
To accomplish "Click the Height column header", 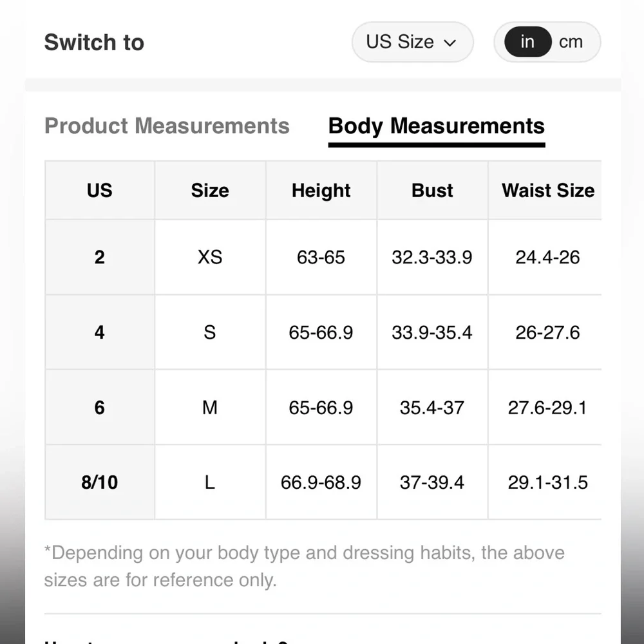I will click(321, 191).
